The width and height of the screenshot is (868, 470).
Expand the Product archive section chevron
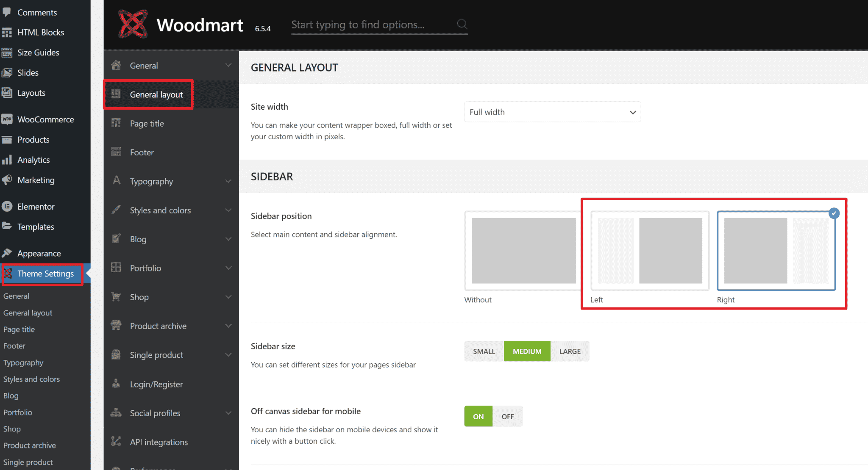coord(228,326)
